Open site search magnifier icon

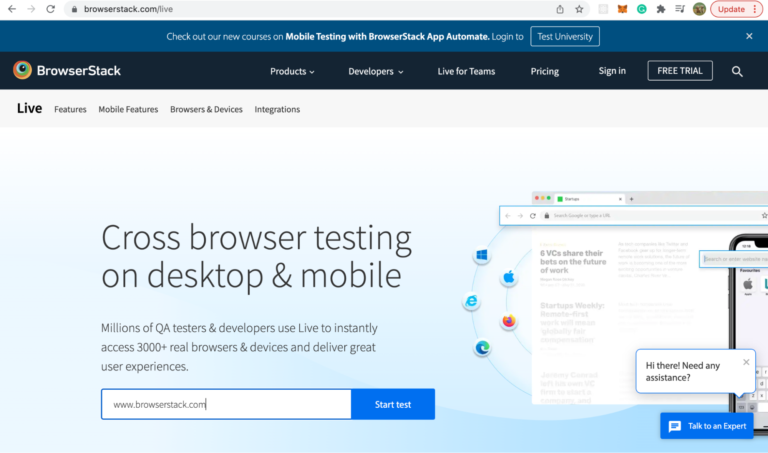point(737,72)
